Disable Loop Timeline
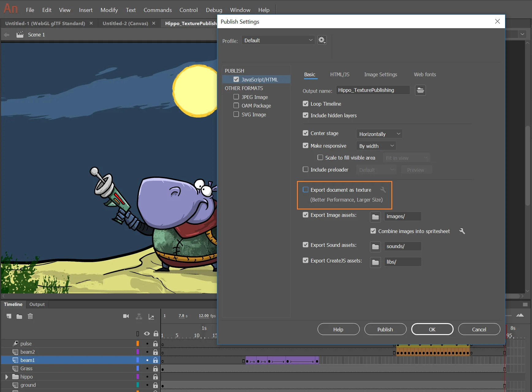 [306, 104]
